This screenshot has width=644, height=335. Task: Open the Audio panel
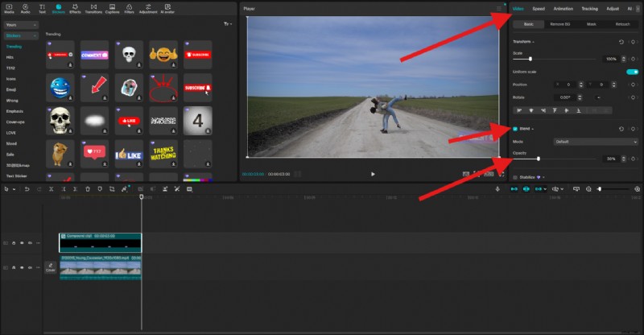[26, 9]
